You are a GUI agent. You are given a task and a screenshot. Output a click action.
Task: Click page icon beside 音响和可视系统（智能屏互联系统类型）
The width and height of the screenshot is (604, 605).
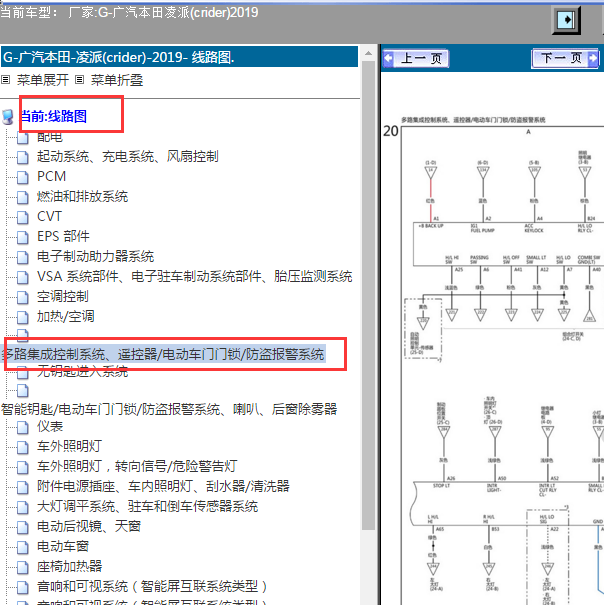23,588
